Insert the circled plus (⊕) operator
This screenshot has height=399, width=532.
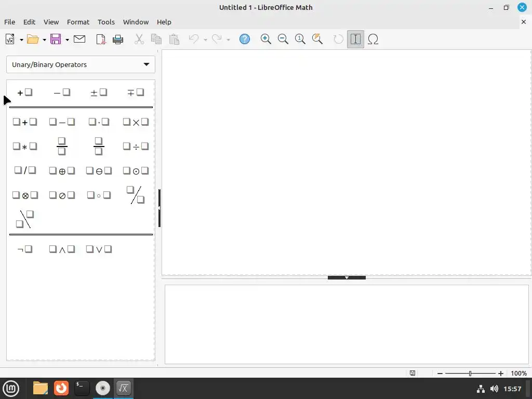click(62, 170)
